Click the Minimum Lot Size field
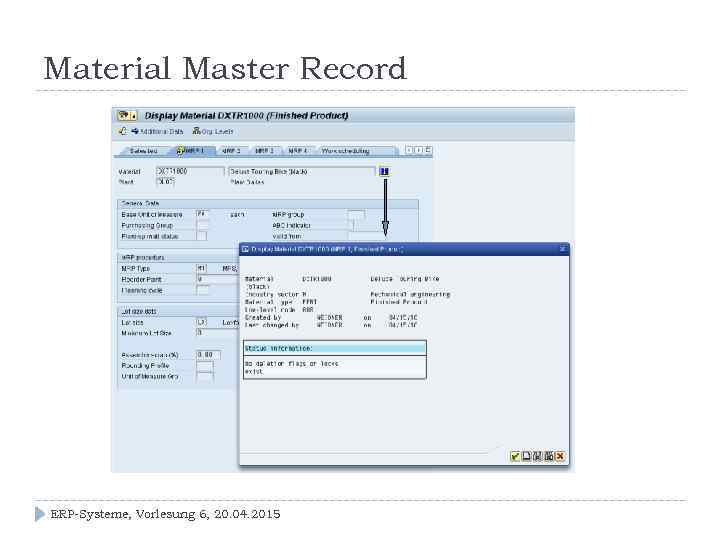The width and height of the screenshot is (720, 540). (x=218, y=332)
